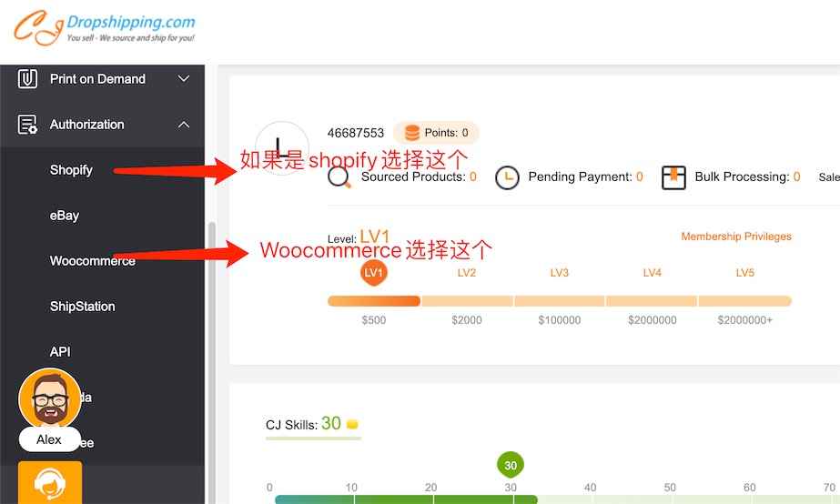840x504 pixels.
Task: Click the LV4 level label
Action: 652,273
